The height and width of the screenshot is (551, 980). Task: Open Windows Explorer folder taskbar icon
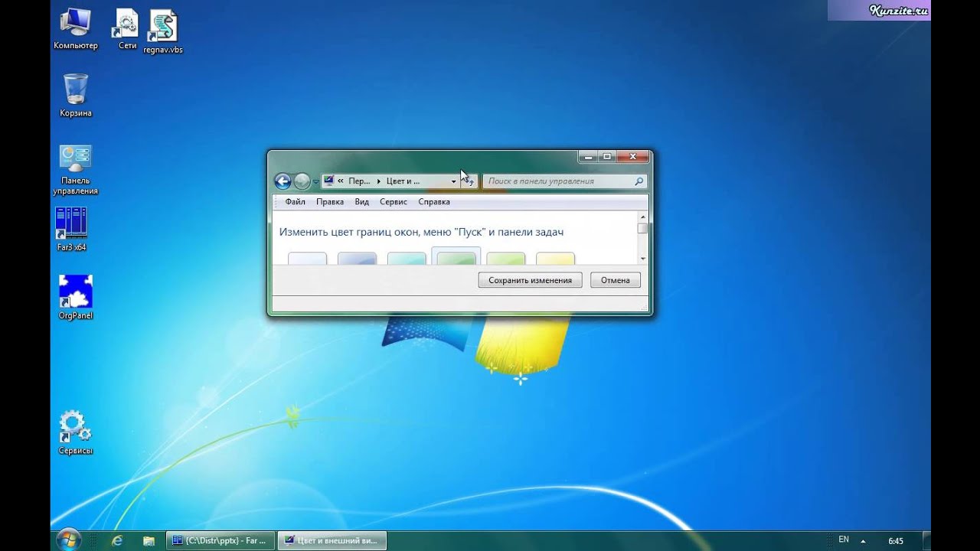point(149,540)
